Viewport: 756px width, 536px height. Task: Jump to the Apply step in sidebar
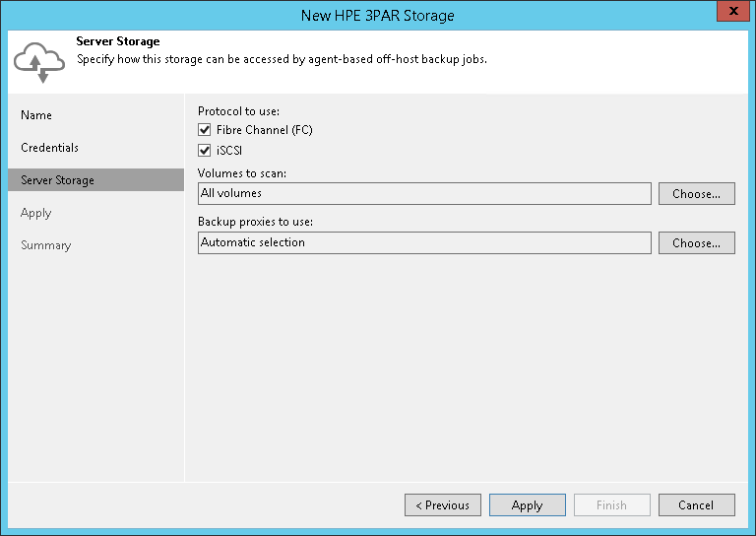[x=35, y=213]
